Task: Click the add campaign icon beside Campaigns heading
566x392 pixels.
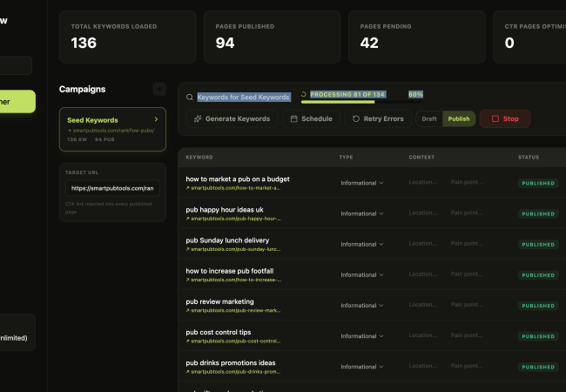Action: pos(158,89)
